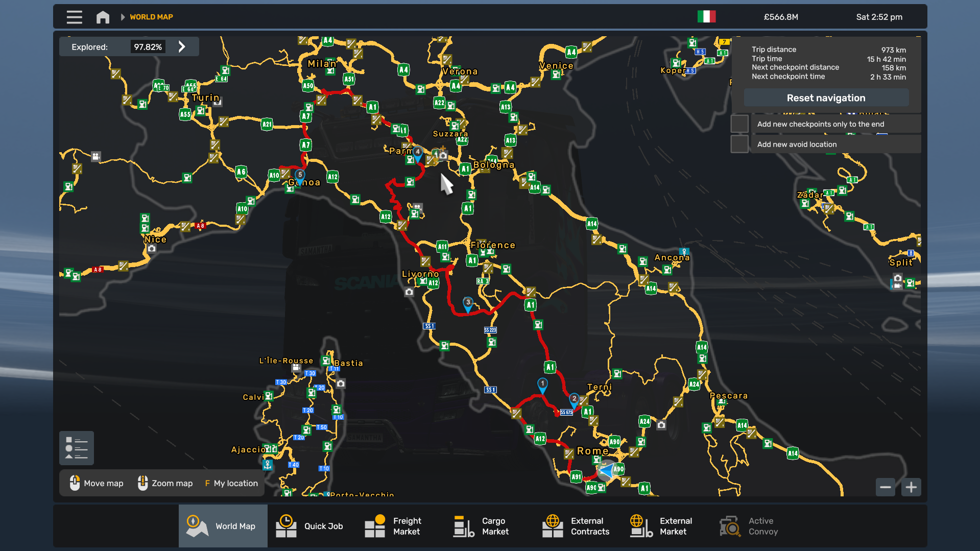The width and height of the screenshot is (980, 551).
Task: Open the Quick Job tab
Action: point(310,526)
